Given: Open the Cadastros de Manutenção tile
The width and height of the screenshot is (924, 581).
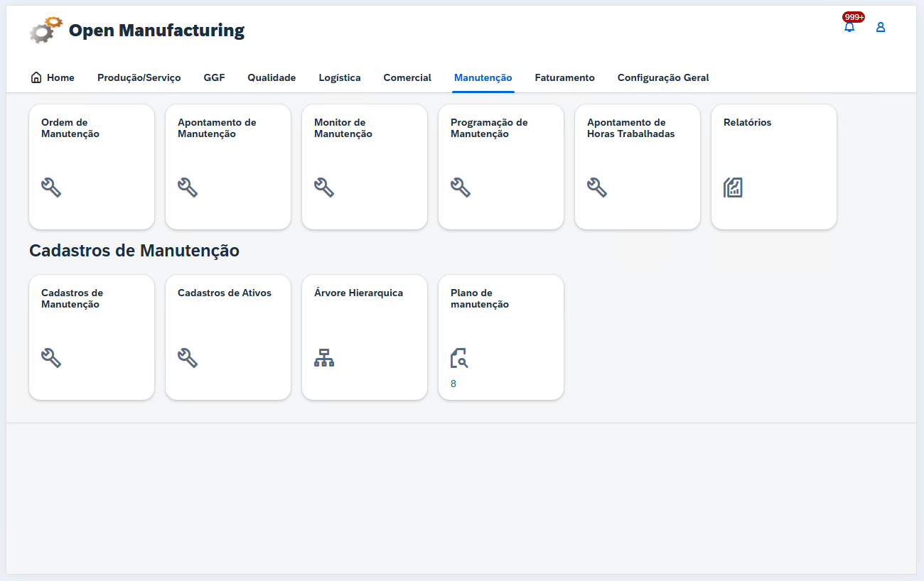Looking at the screenshot, I should 92,337.
